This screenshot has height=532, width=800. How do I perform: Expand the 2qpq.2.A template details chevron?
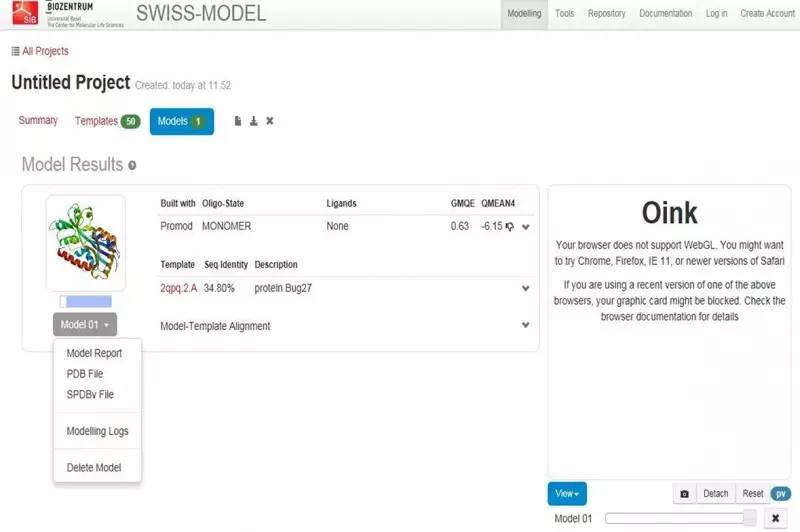pyautogui.click(x=526, y=288)
